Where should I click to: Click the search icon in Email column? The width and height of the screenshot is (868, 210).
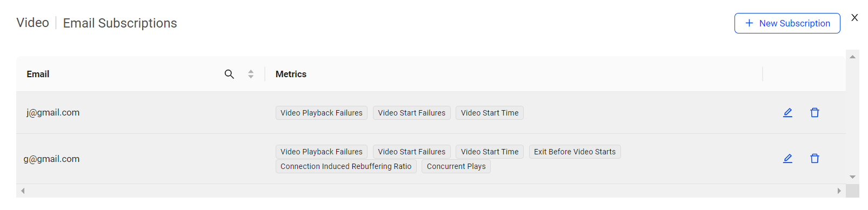click(x=229, y=74)
